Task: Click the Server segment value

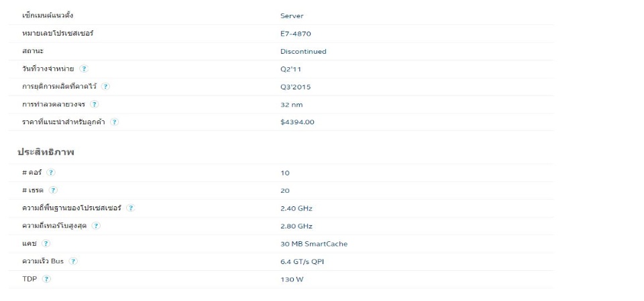Action: 292,16
